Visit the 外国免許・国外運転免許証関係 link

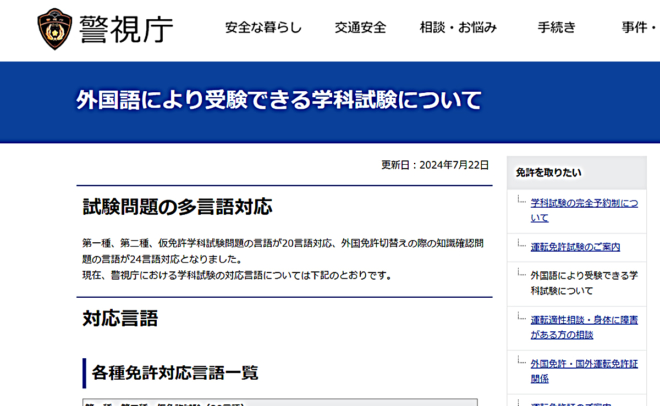click(x=583, y=370)
